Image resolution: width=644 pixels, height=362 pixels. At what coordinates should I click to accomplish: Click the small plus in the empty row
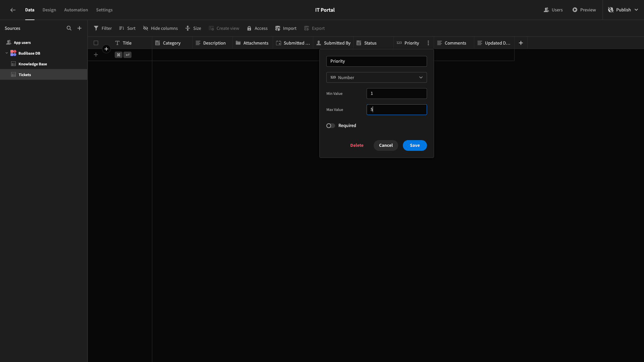96,55
